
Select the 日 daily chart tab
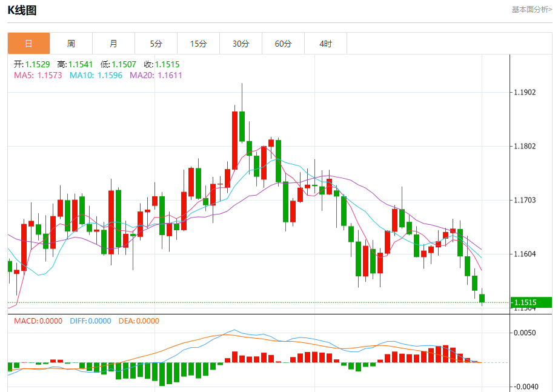click(28, 44)
